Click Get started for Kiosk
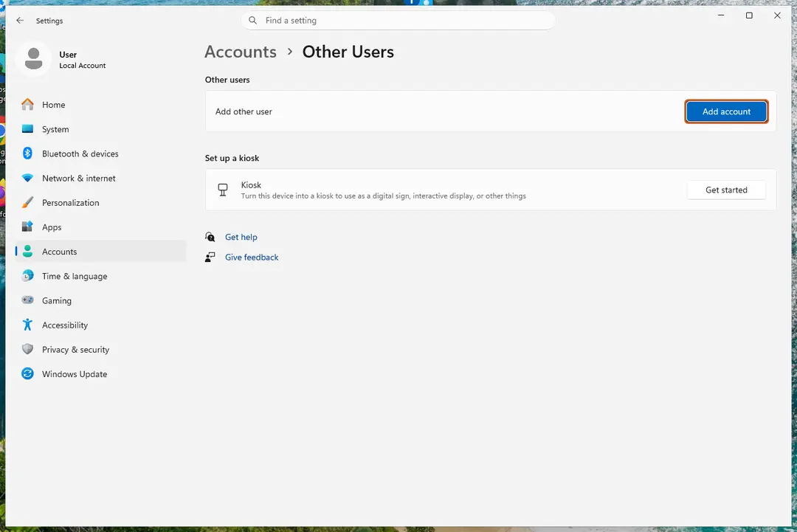The width and height of the screenshot is (797, 532). tap(726, 190)
